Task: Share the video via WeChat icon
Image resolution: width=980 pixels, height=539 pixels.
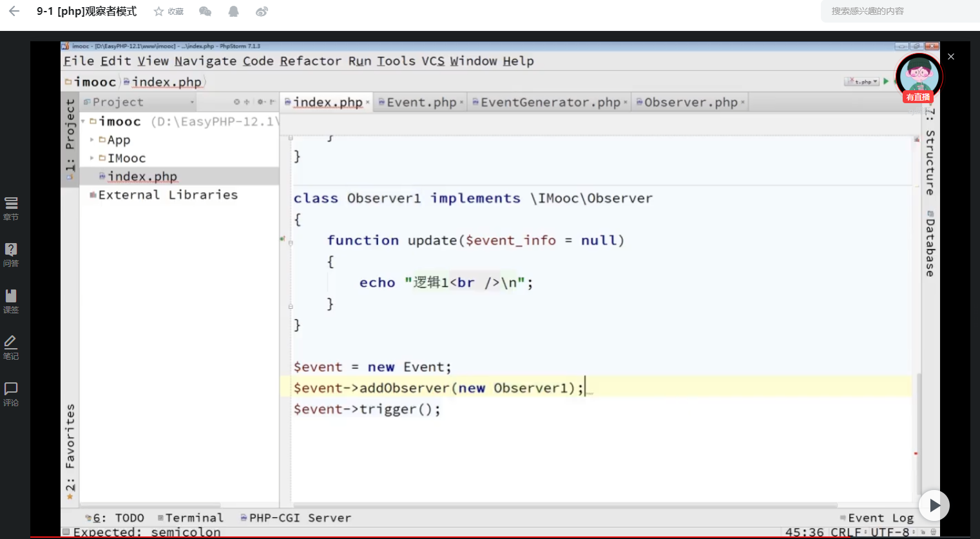Action: click(206, 12)
